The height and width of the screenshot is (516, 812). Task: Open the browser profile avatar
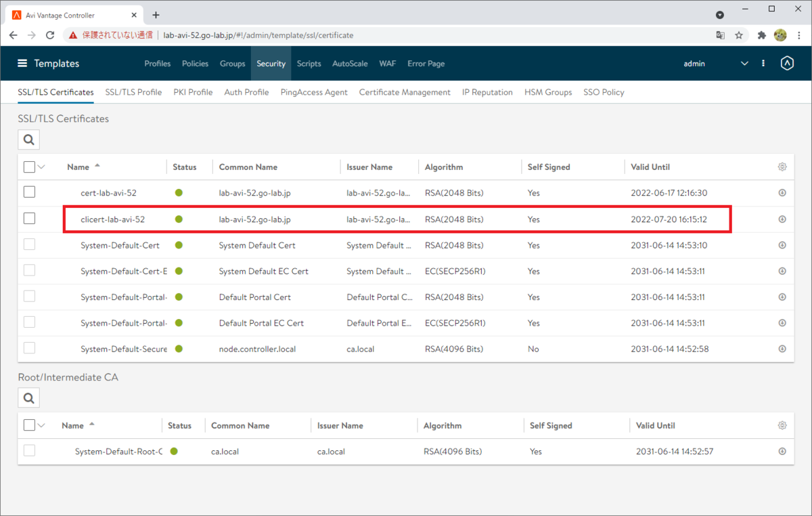[780, 35]
